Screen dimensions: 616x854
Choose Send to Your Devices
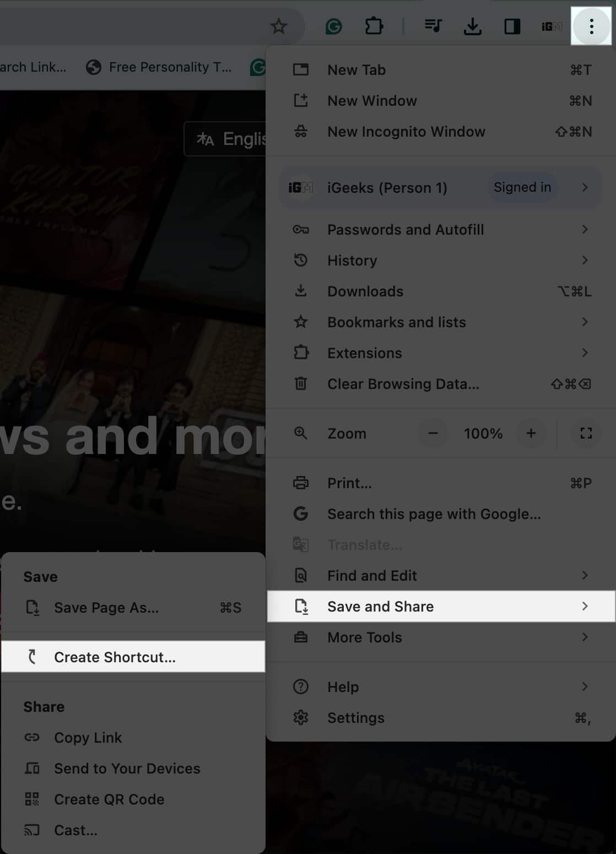(133, 769)
